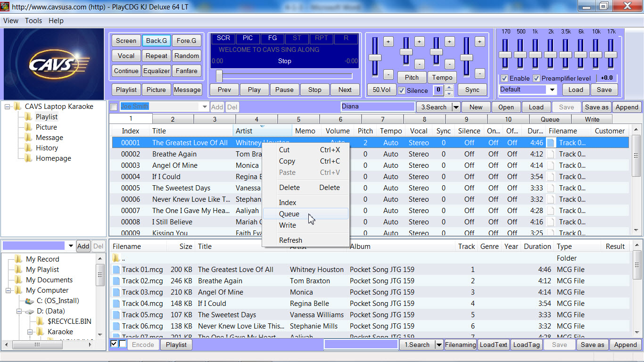Click the My Record folder icon
The image size is (644, 362).
click(19, 259)
